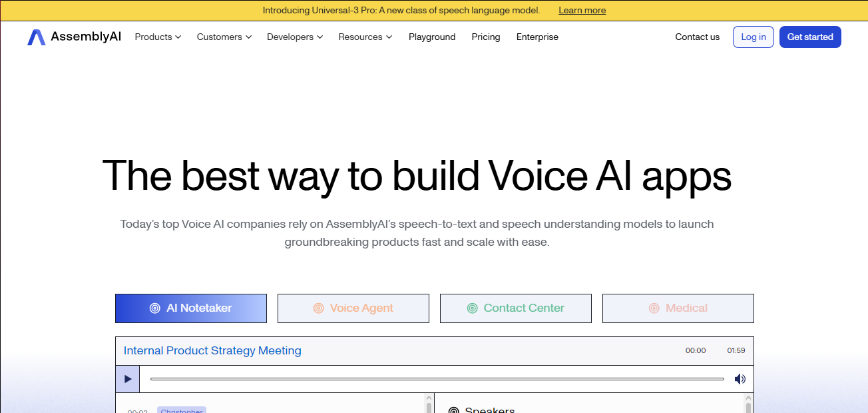868x413 pixels.
Task: Expand the Developers dropdown
Action: tap(294, 37)
